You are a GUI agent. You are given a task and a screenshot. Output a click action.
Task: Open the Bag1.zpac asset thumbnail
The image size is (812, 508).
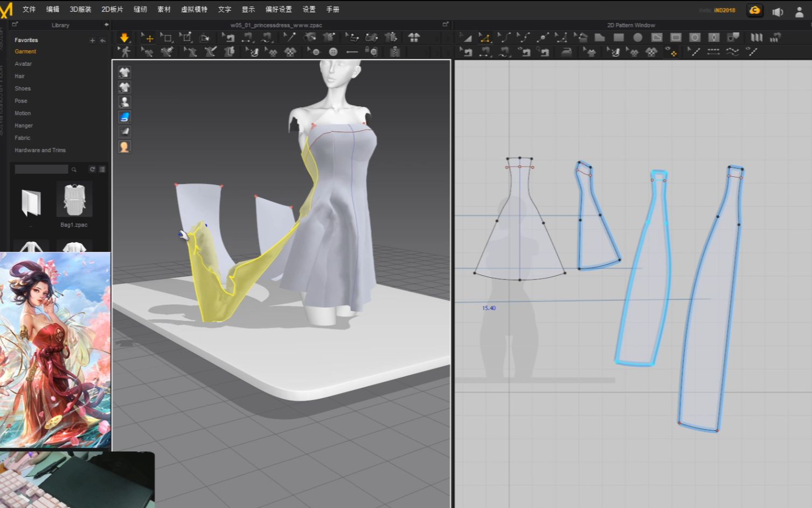click(x=74, y=199)
